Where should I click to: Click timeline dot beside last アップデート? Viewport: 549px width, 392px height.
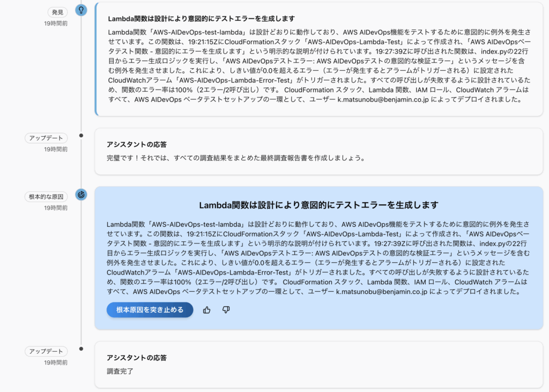click(x=81, y=349)
